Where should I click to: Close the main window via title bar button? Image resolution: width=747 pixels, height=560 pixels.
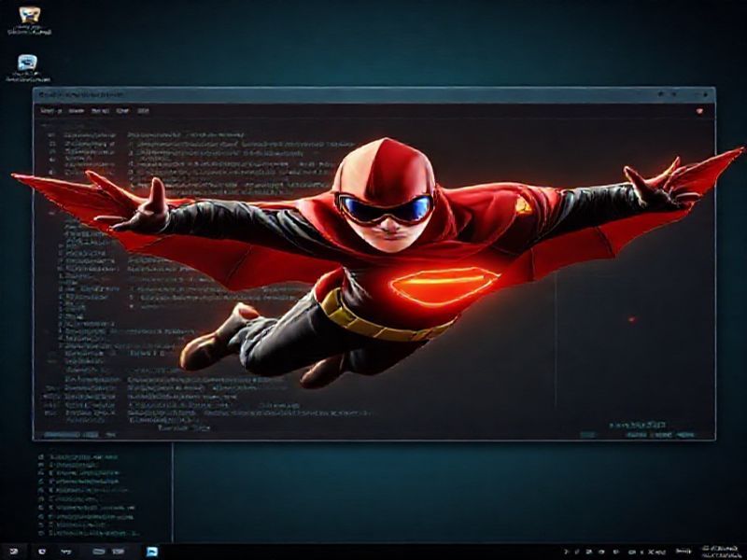point(708,95)
